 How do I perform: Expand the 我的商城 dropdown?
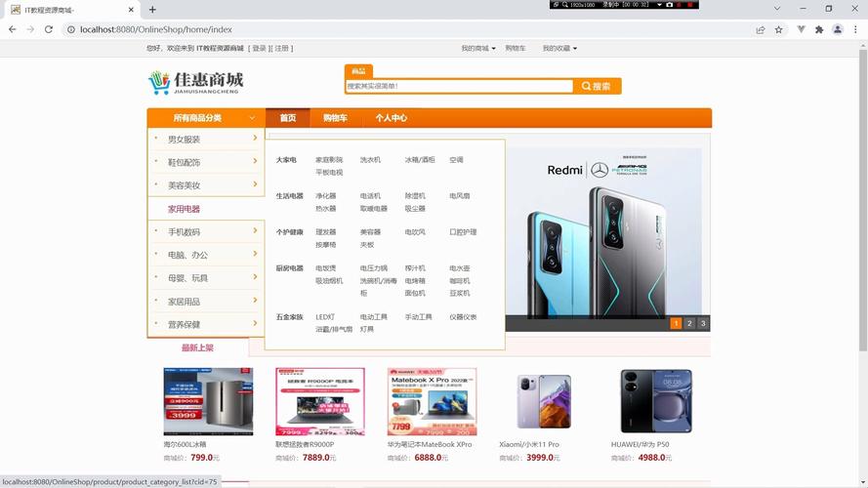[x=478, y=48]
